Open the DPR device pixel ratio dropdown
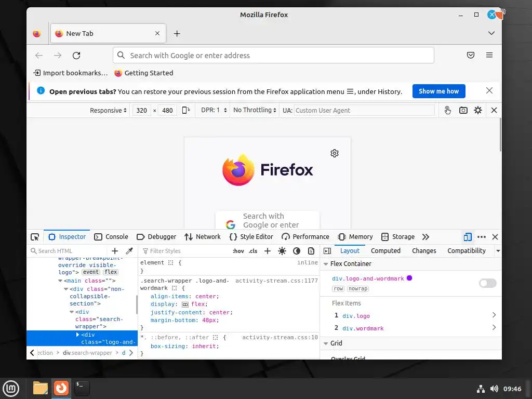 coord(214,110)
